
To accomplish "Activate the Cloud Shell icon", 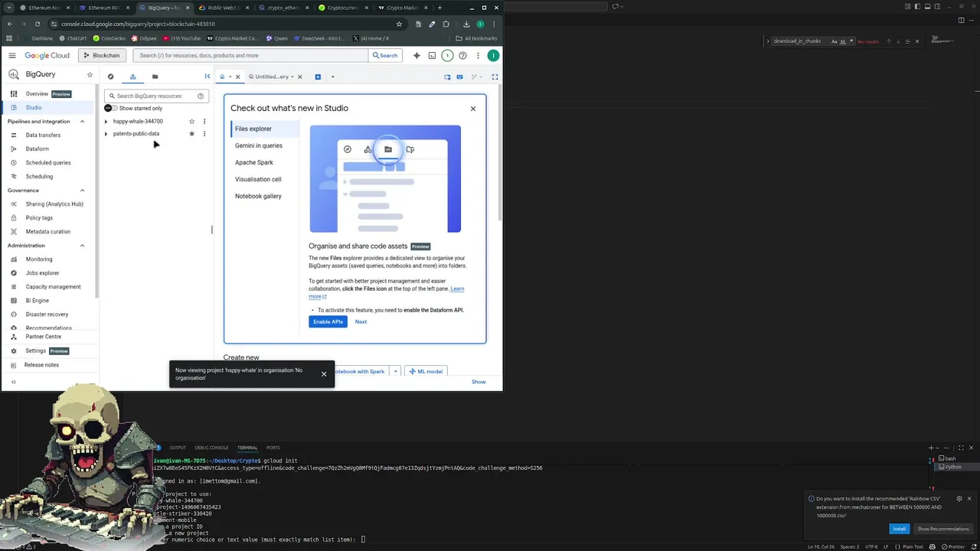I will click(432, 55).
